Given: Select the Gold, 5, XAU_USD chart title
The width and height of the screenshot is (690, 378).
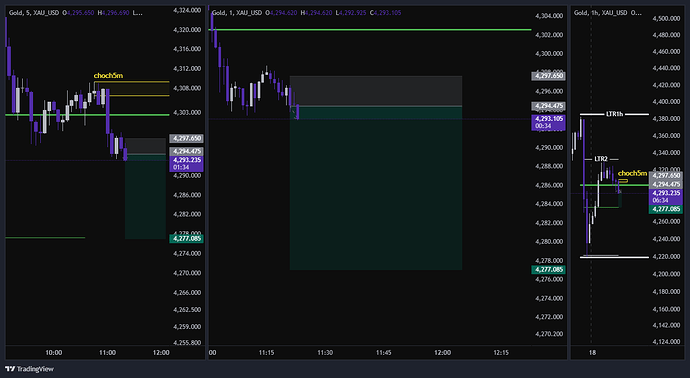Looking at the screenshot, I should pyautogui.click(x=34, y=13).
